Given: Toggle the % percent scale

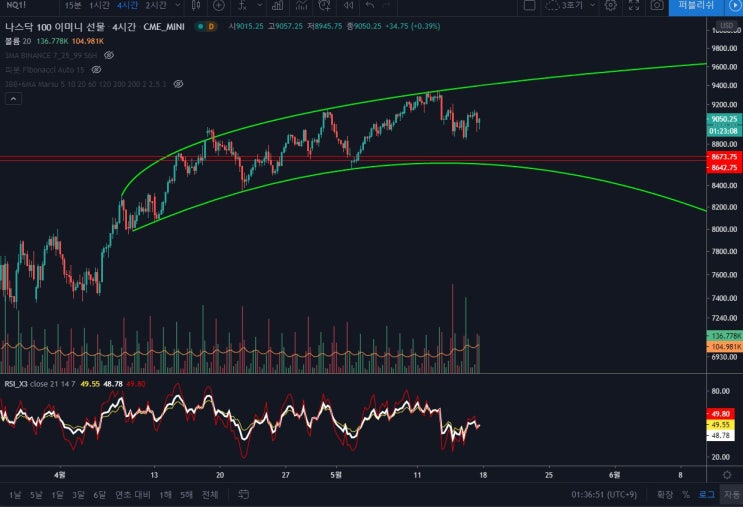Looking at the screenshot, I should point(686,495).
